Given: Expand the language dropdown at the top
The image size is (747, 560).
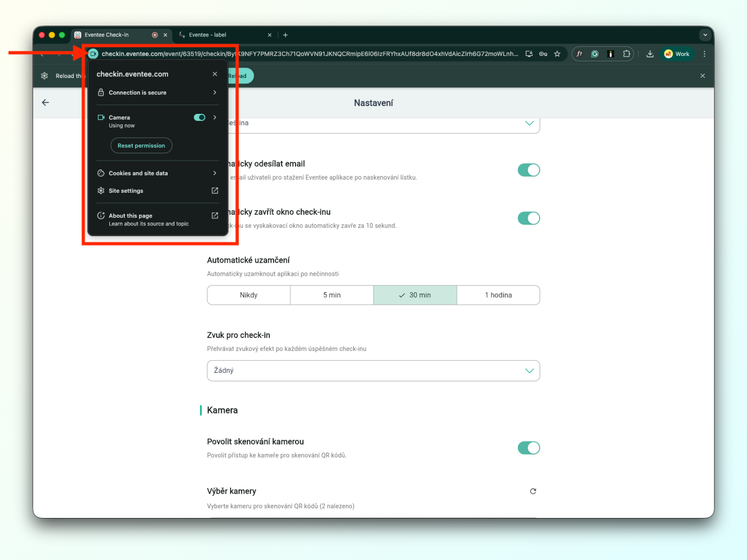Looking at the screenshot, I should pyautogui.click(x=529, y=123).
